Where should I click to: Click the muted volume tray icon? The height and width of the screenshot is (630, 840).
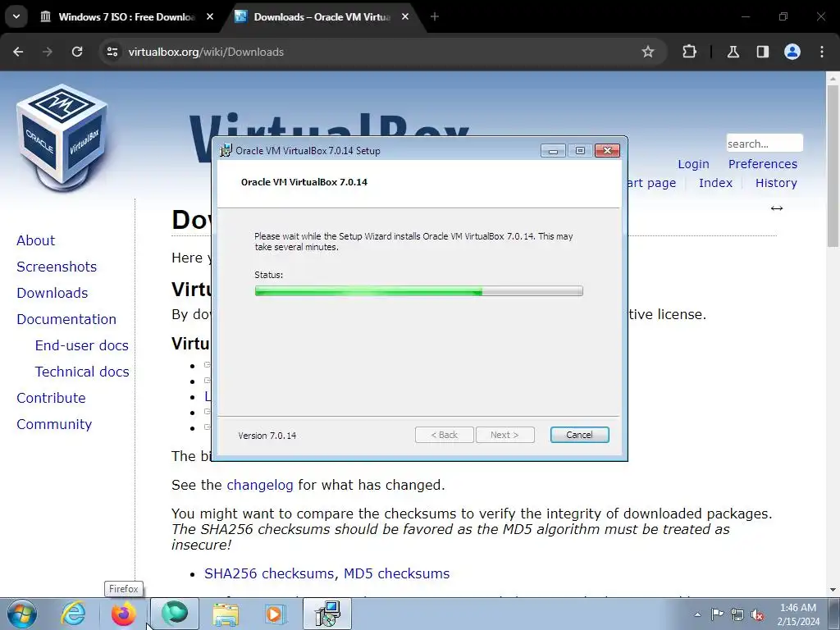point(757,614)
